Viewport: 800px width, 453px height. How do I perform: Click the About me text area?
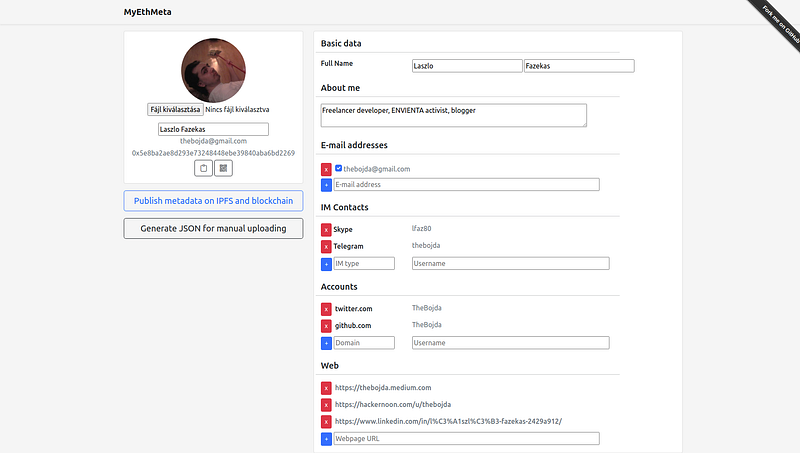point(453,115)
